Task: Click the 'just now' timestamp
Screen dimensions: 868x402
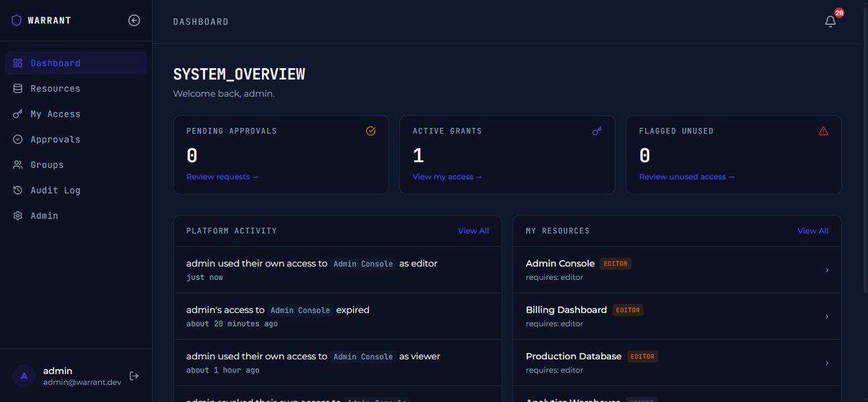Action: point(205,277)
